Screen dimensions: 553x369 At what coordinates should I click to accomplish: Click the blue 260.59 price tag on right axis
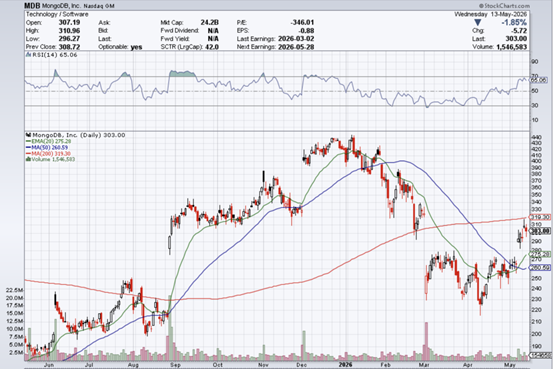540,268
